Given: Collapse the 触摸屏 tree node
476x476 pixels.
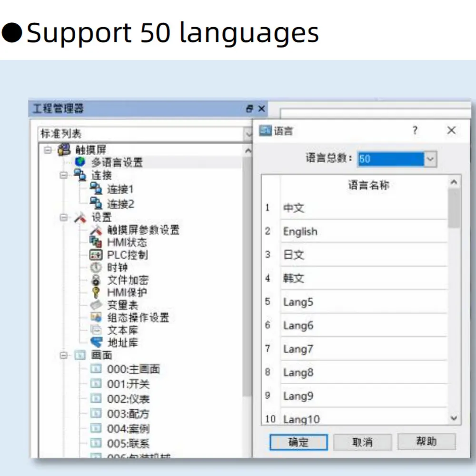Looking at the screenshot, I should click(48, 149).
